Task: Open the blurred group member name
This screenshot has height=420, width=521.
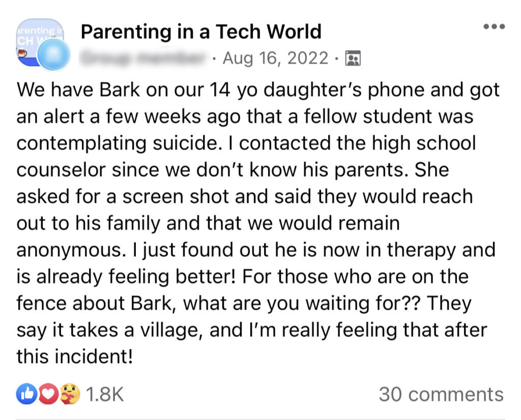Action: coord(144,58)
